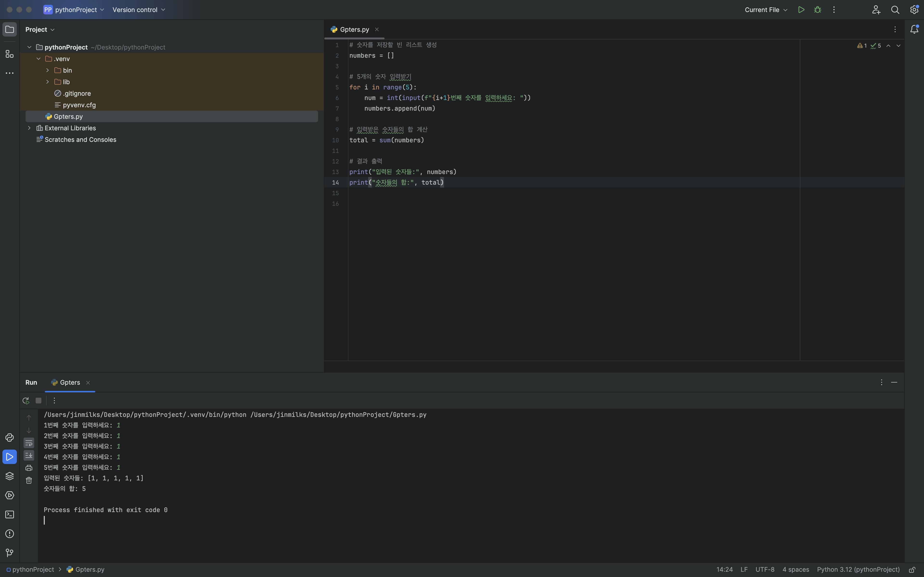This screenshot has height=577, width=924.
Task: Click UTF-8 encoding in status bar
Action: (x=764, y=569)
